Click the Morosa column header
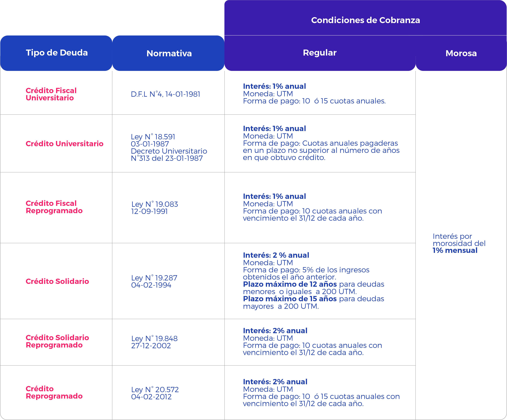The height and width of the screenshot is (420, 507). 461,53
